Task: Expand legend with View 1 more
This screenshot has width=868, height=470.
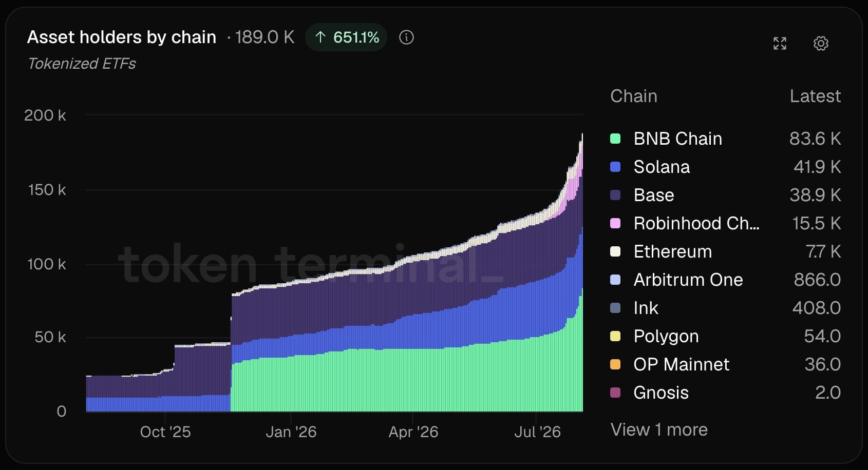Action: (x=659, y=429)
